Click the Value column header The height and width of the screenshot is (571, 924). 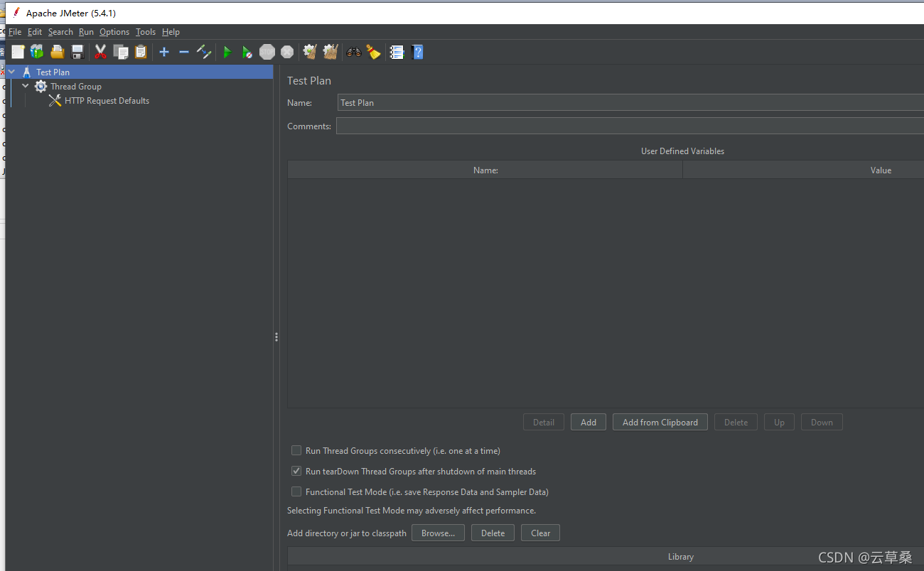803,170
